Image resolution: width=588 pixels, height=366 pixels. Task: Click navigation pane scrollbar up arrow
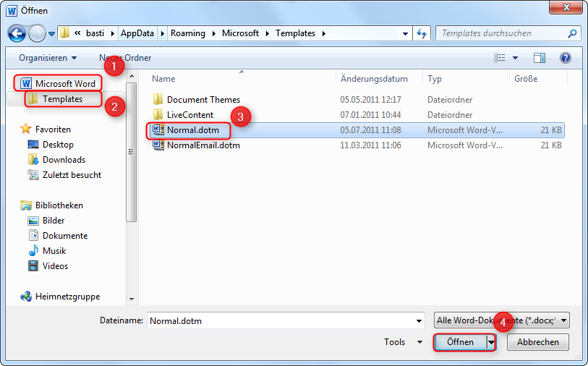pos(132,76)
